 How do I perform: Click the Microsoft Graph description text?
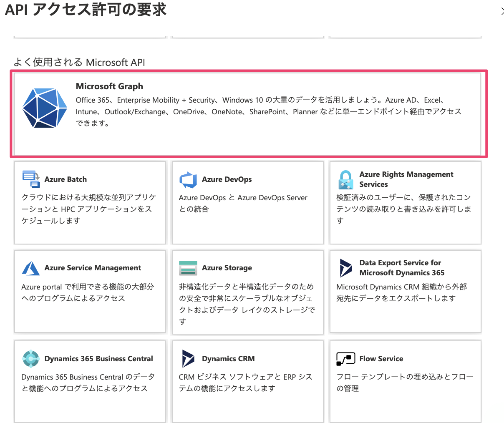click(x=269, y=112)
